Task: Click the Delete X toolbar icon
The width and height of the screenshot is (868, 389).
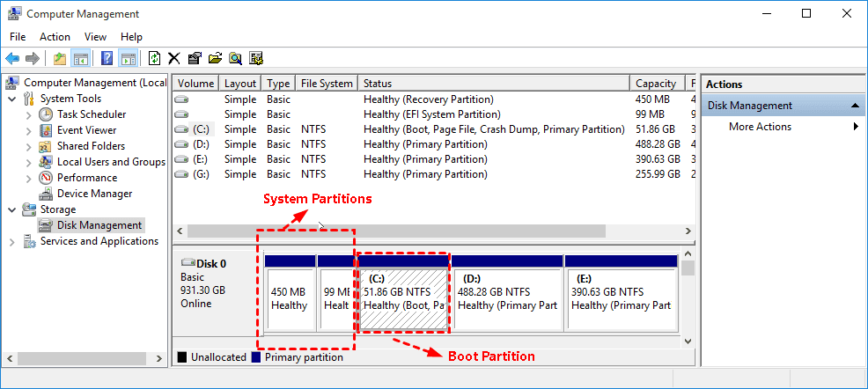Action: tap(173, 59)
